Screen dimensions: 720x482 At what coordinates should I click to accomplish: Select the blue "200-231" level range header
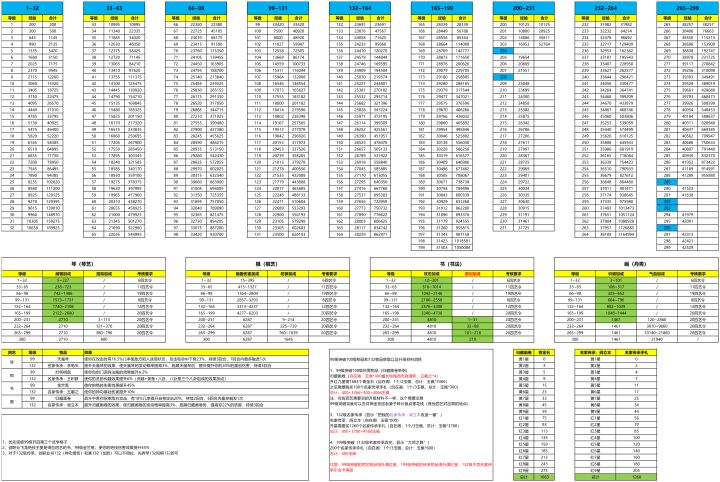[524, 8]
